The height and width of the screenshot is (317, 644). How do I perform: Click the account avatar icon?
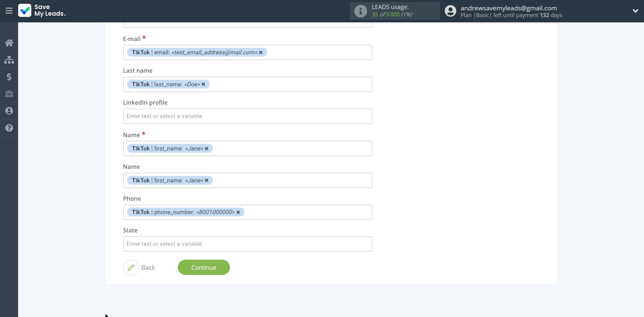(450, 11)
